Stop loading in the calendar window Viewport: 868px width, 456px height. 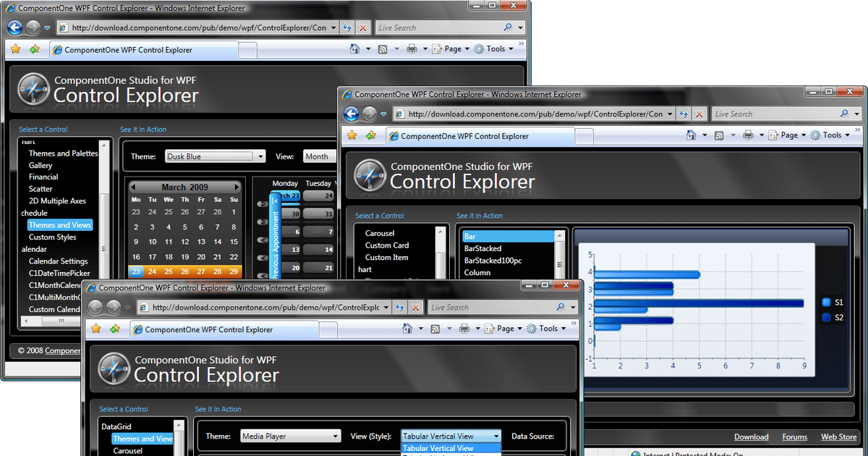pyautogui.click(x=362, y=28)
